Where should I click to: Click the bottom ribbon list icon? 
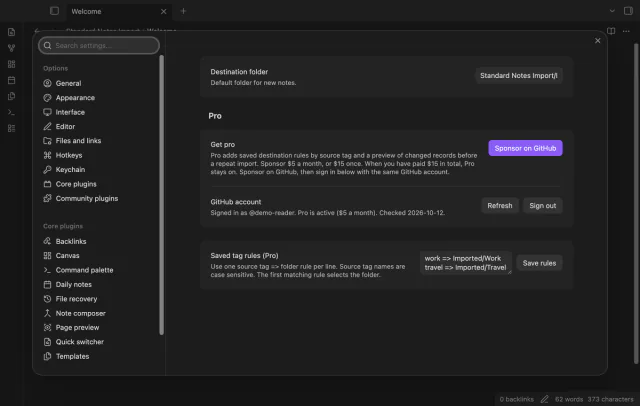[11, 128]
